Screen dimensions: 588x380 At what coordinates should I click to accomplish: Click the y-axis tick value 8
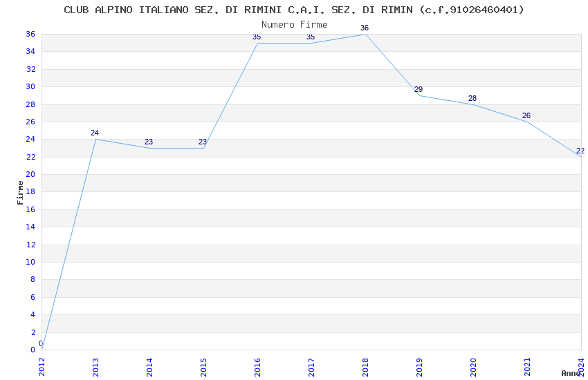tap(33, 280)
